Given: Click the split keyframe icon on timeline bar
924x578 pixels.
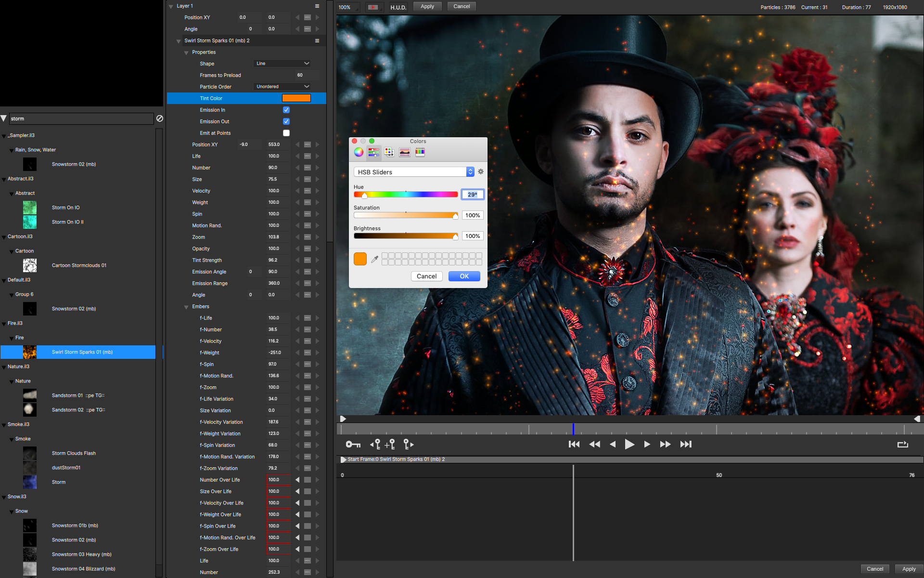Looking at the screenshot, I should pos(391,444).
